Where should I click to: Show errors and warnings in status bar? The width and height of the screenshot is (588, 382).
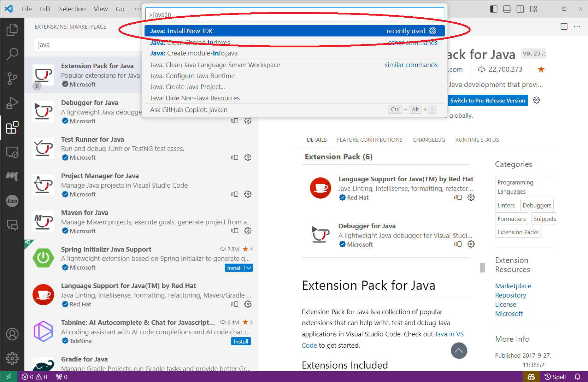(x=35, y=377)
